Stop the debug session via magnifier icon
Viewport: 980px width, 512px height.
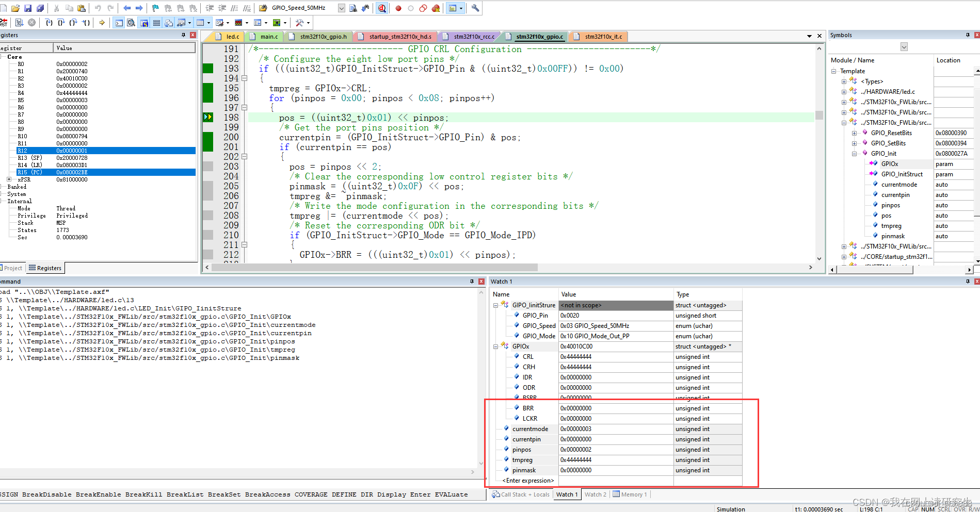point(382,8)
